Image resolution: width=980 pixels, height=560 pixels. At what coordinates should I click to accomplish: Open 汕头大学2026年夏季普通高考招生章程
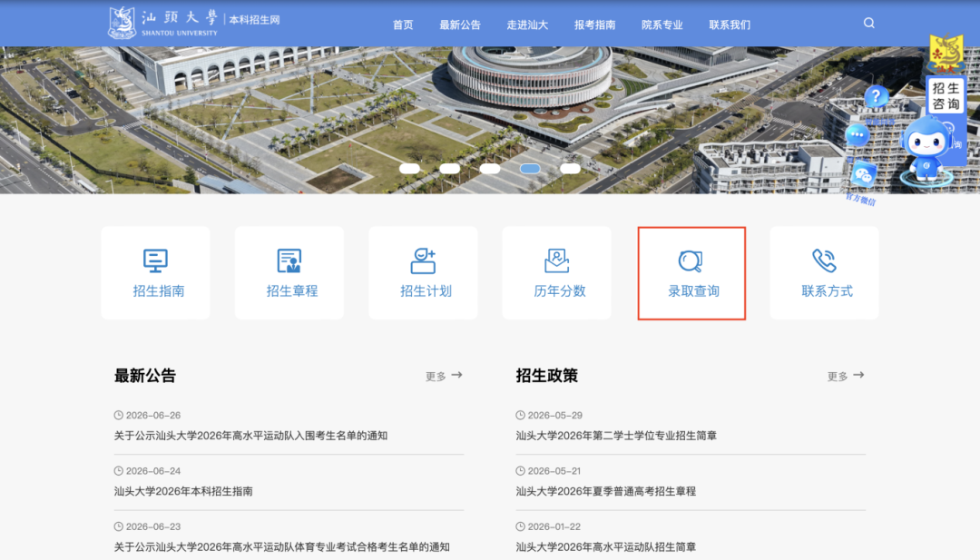coord(605,491)
